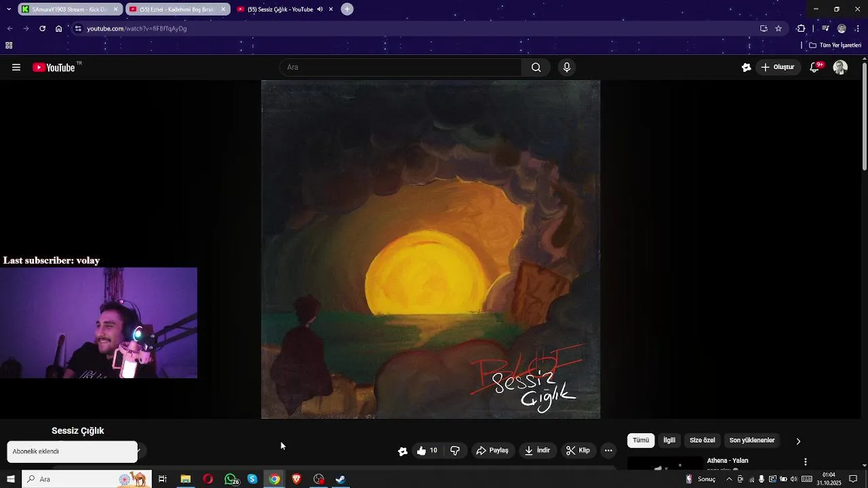Screen dimensions: 868x488
Task: Open the Chrome apps grid shortcut
Action: coord(9,45)
